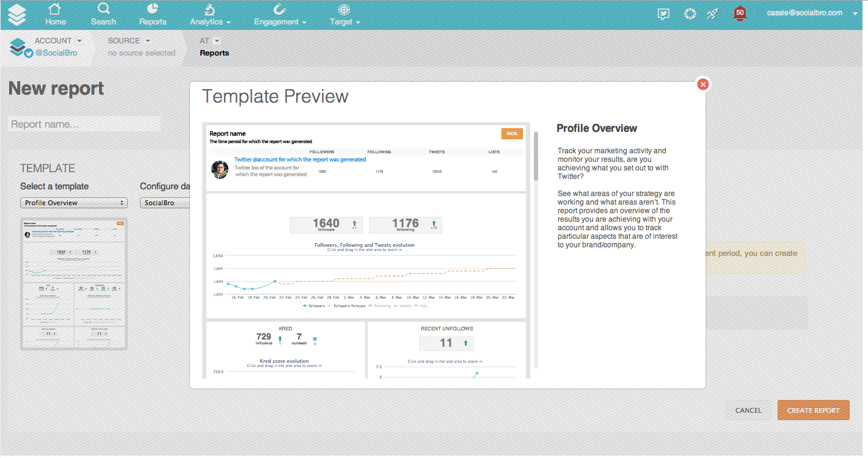
Task: Expand the ACCOUNT breadcrumb dropdown
Action: (x=79, y=41)
